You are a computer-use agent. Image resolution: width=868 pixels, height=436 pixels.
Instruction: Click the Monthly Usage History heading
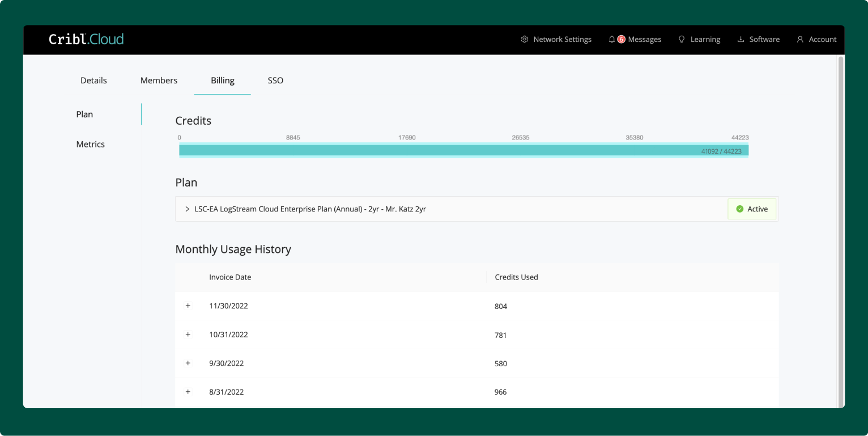click(x=233, y=249)
